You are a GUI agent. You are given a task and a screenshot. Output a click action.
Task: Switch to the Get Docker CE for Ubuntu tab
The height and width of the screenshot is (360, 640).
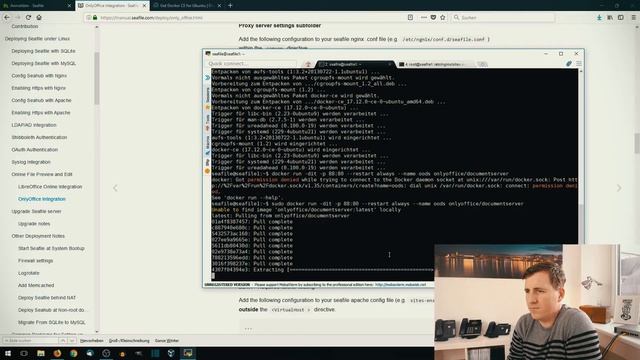point(187,6)
